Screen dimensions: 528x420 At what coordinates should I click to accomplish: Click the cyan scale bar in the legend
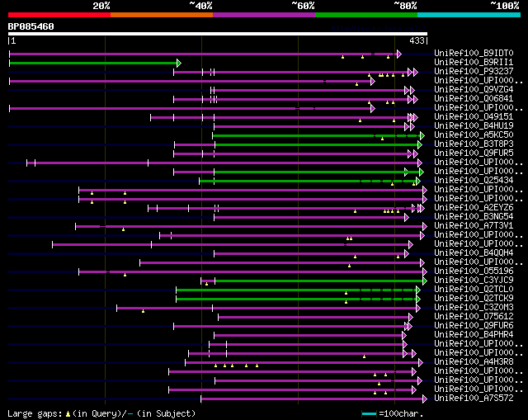(x=369, y=414)
